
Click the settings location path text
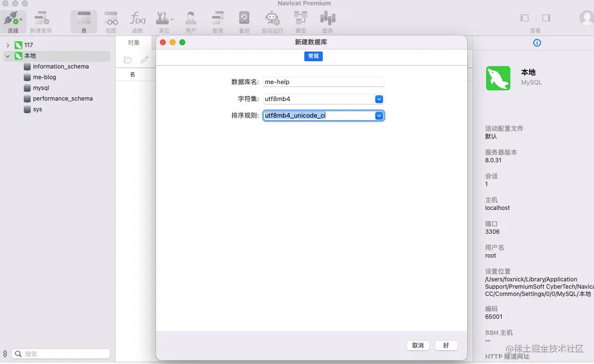click(540, 287)
